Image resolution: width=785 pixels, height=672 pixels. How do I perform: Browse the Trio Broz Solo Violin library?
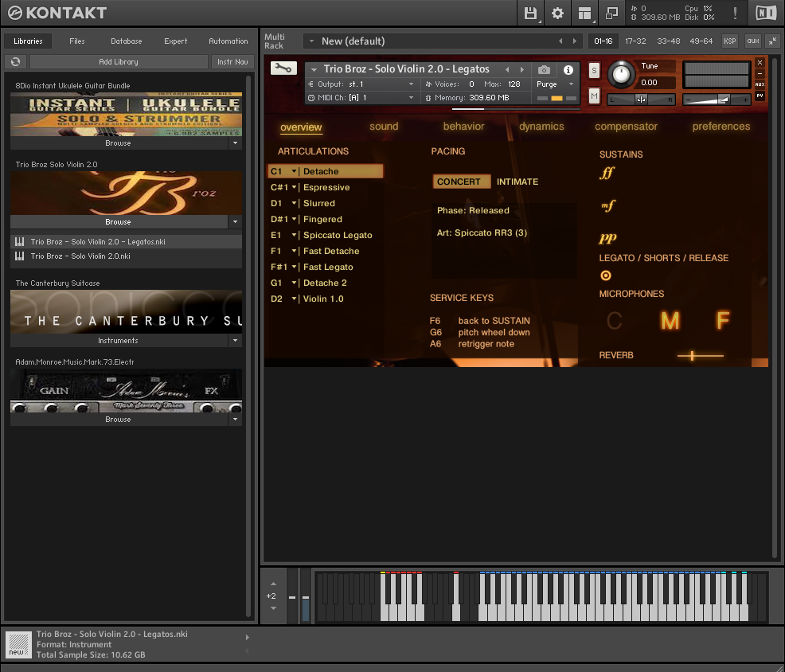point(119,222)
